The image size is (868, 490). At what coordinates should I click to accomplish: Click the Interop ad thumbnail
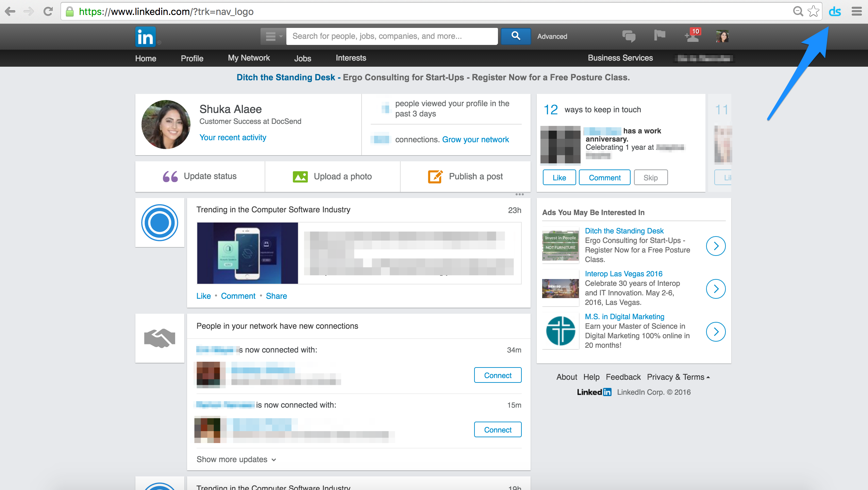coord(560,288)
